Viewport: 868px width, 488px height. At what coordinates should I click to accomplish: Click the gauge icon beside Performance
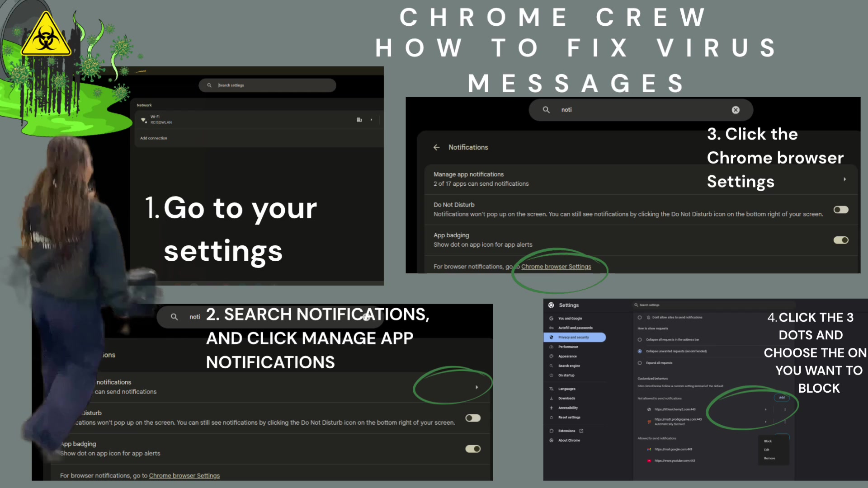[x=551, y=347]
